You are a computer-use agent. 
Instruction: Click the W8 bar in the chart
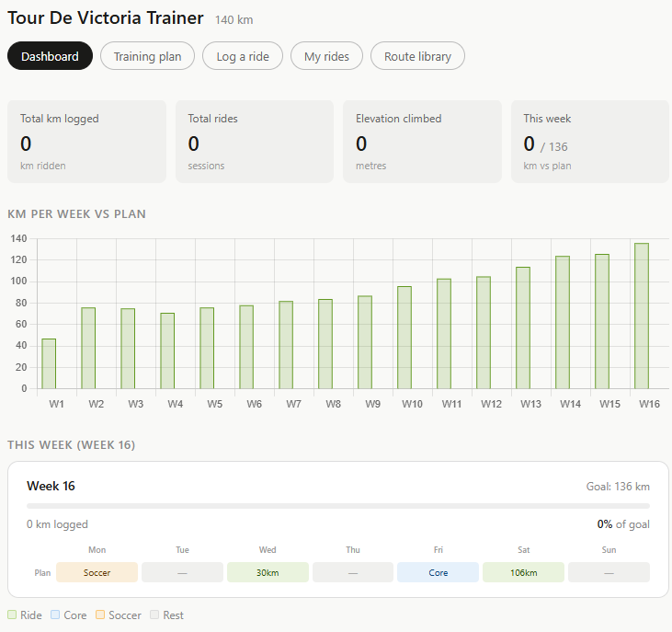click(325, 344)
